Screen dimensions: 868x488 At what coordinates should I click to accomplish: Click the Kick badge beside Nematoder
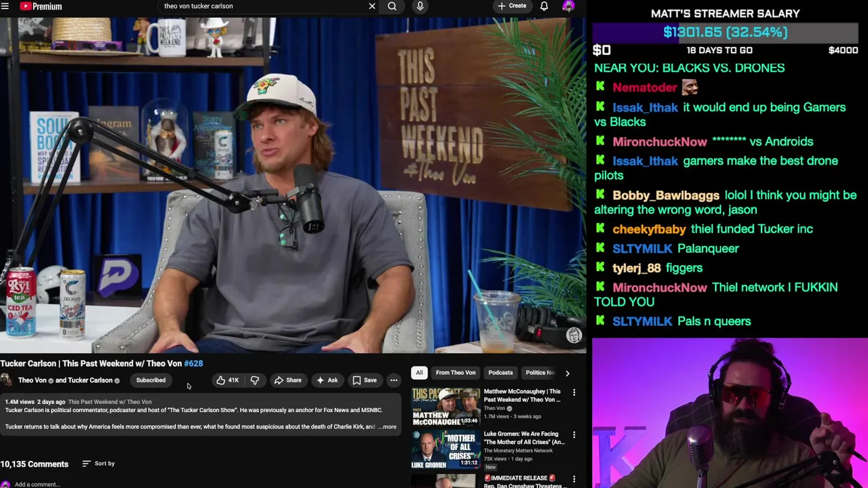[600, 87]
